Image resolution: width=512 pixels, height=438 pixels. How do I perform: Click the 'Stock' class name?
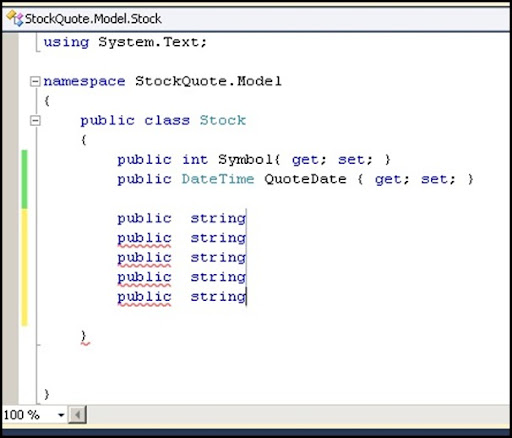click(223, 120)
